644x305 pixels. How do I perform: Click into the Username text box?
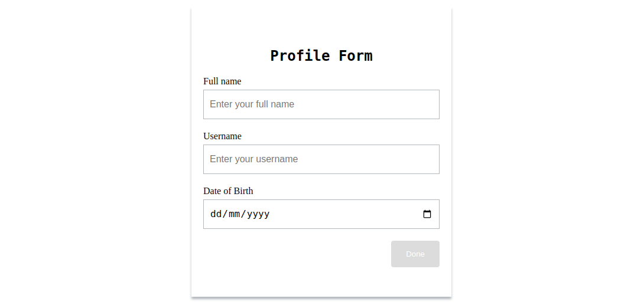tap(321, 159)
